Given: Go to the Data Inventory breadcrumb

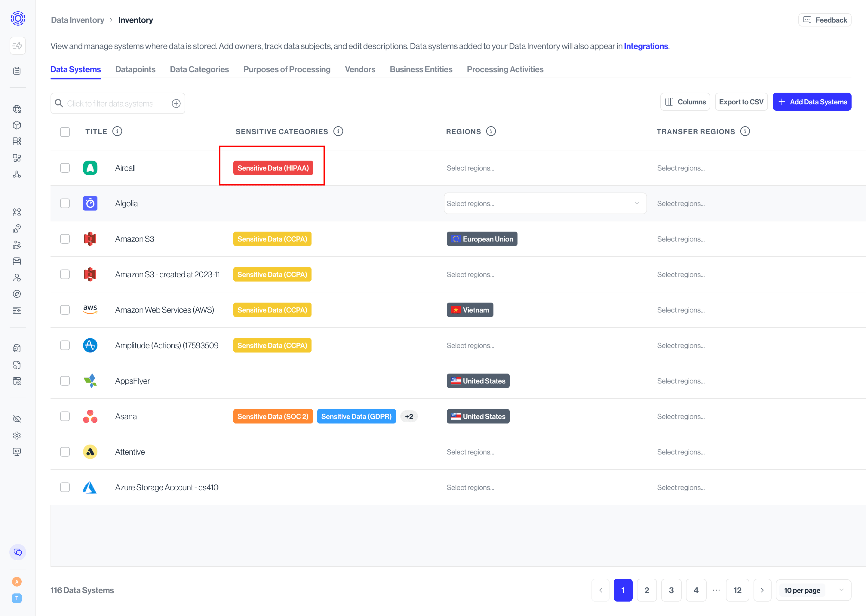Looking at the screenshot, I should (x=77, y=20).
